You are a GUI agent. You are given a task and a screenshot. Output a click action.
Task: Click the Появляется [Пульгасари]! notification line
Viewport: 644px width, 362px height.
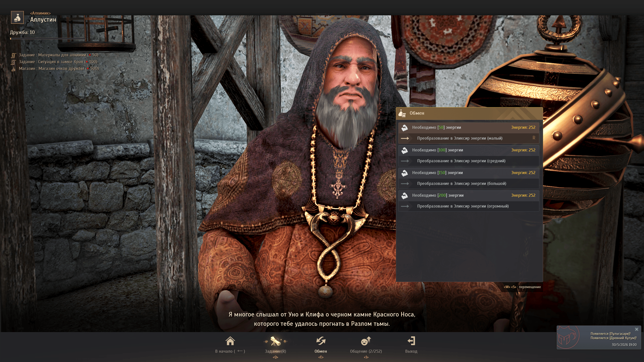click(611, 334)
